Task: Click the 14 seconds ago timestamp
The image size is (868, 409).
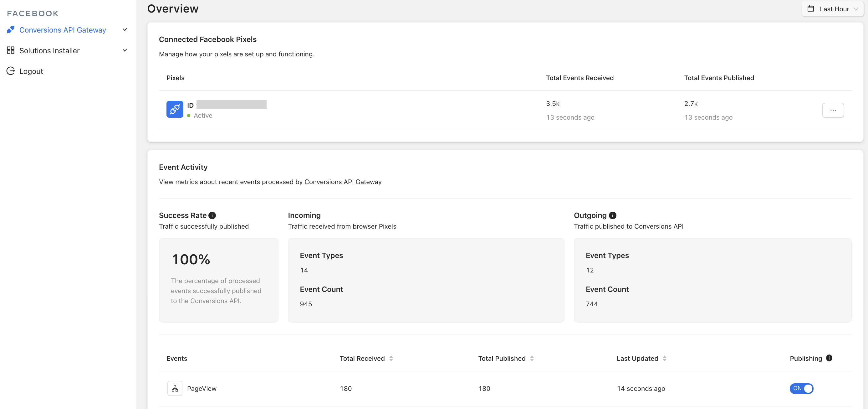Action: pyautogui.click(x=641, y=388)
